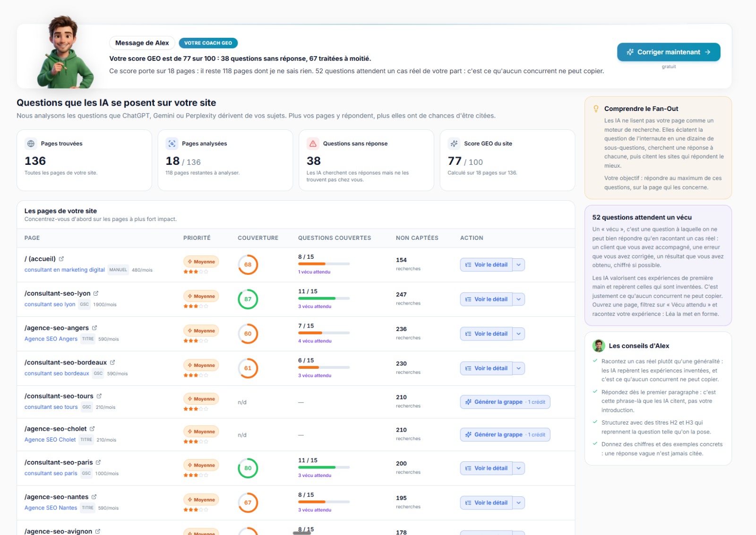Click the lightbulb icon beside Comprendre le Fan-Out
Screen dimensions: 756x535
pos(596,109)
